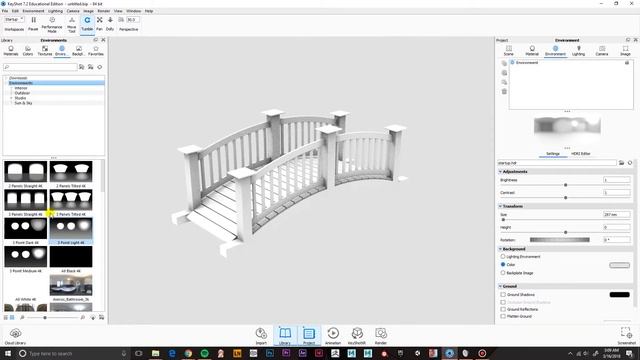640x360 pixels.
Task: Collapse the Adjustments section
Action: click(x=500, y=172)
